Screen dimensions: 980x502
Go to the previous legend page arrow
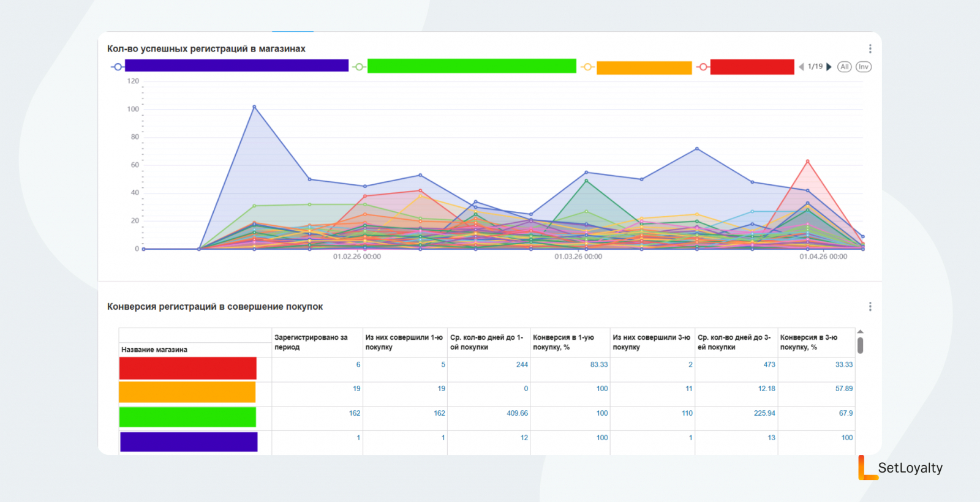point(801,67)
